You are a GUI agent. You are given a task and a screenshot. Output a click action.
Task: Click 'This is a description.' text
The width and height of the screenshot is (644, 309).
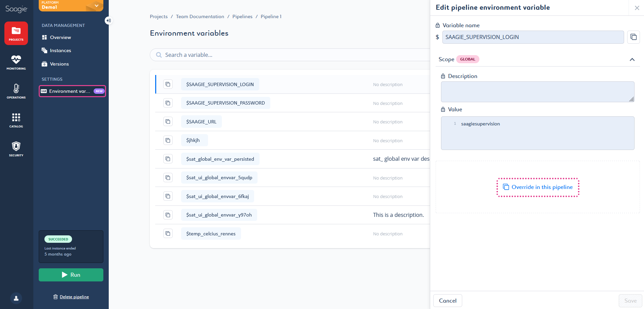click(398, 215)
